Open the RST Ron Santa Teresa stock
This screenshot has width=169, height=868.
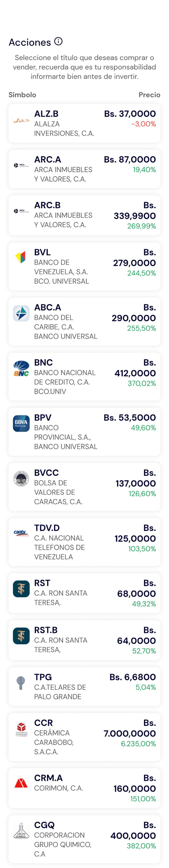(84, 593)
